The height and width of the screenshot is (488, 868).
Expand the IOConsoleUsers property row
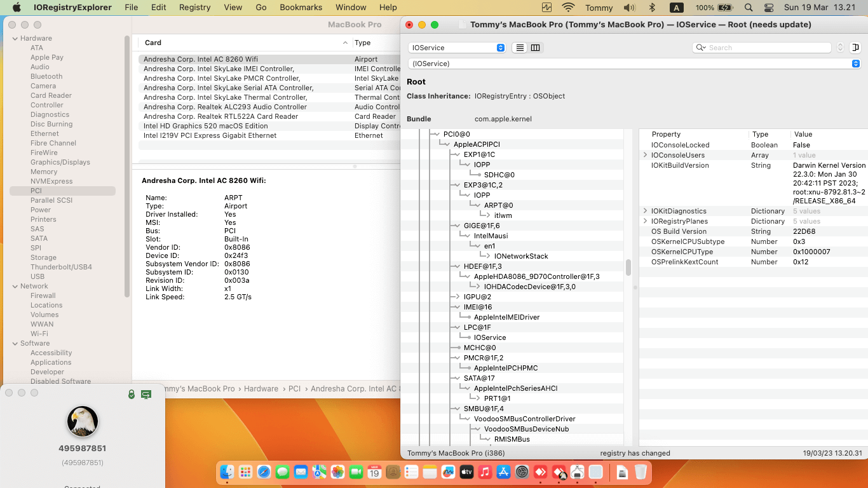[646, 155]
